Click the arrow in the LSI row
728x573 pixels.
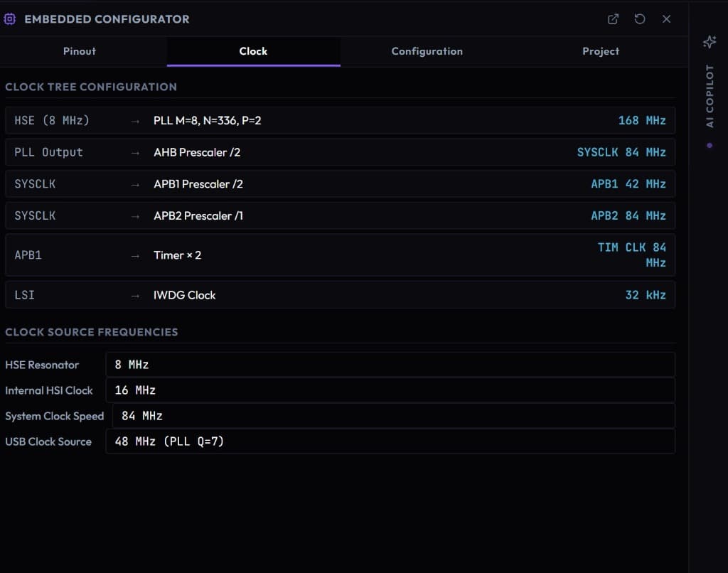135,296
